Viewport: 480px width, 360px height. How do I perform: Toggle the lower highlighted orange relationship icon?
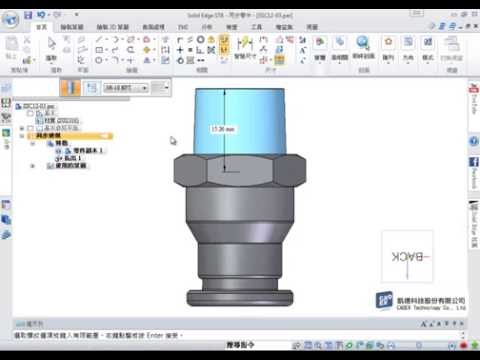tap(224, 50)
